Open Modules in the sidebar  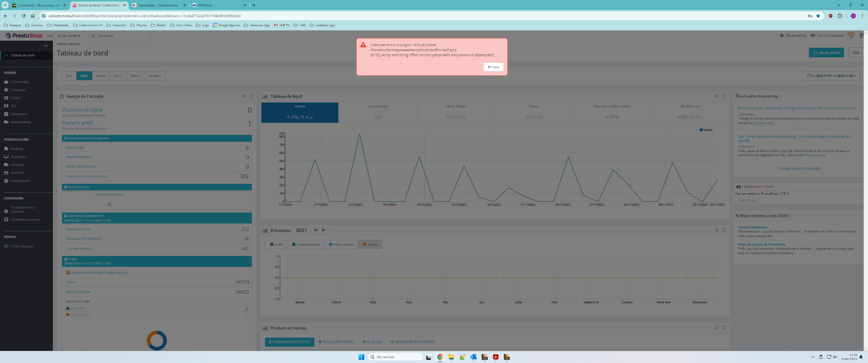(17, 149)
